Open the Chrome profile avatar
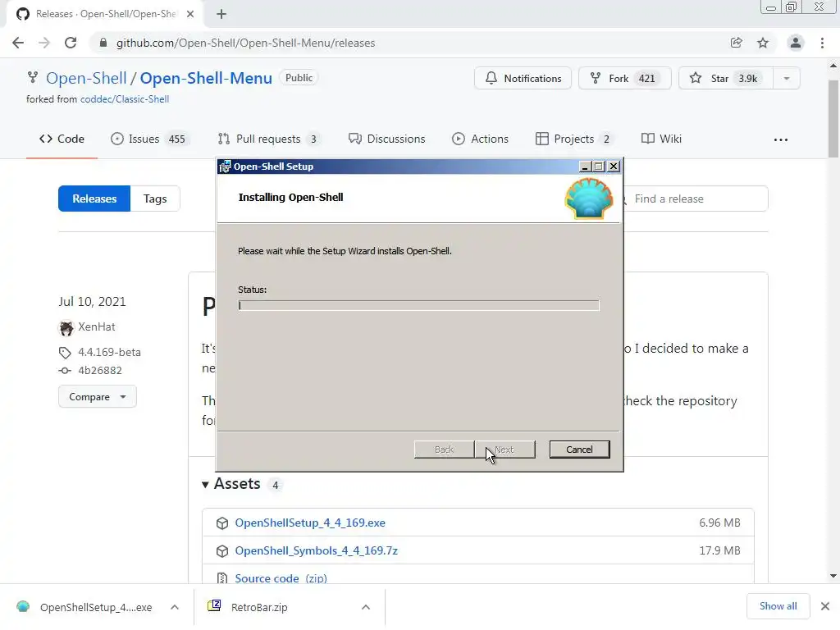Image resolution: width=840 pixels, height=630 pixels. click(796, 43)
